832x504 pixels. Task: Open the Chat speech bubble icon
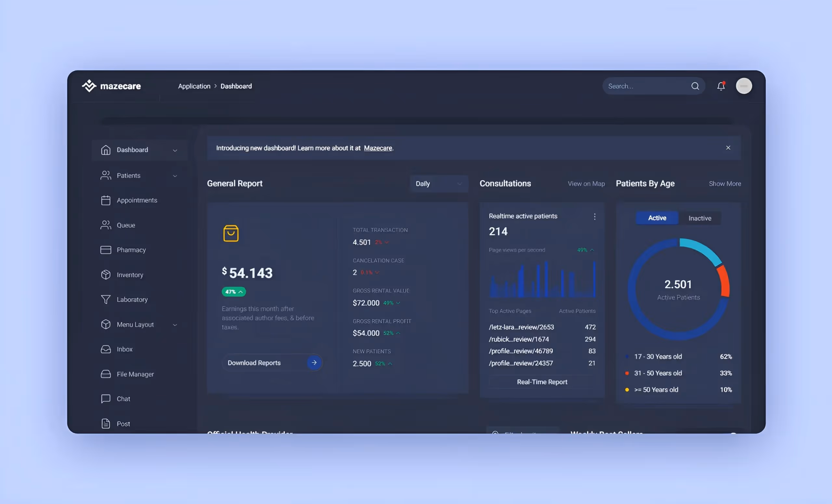[106, 399]
